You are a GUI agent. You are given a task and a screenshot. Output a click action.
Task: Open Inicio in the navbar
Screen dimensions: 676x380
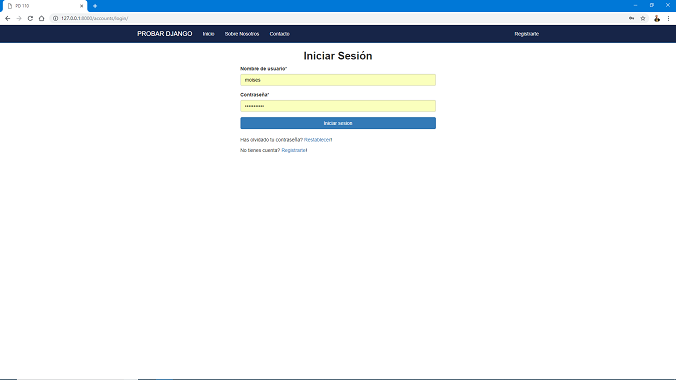click(x=208, y=34)
